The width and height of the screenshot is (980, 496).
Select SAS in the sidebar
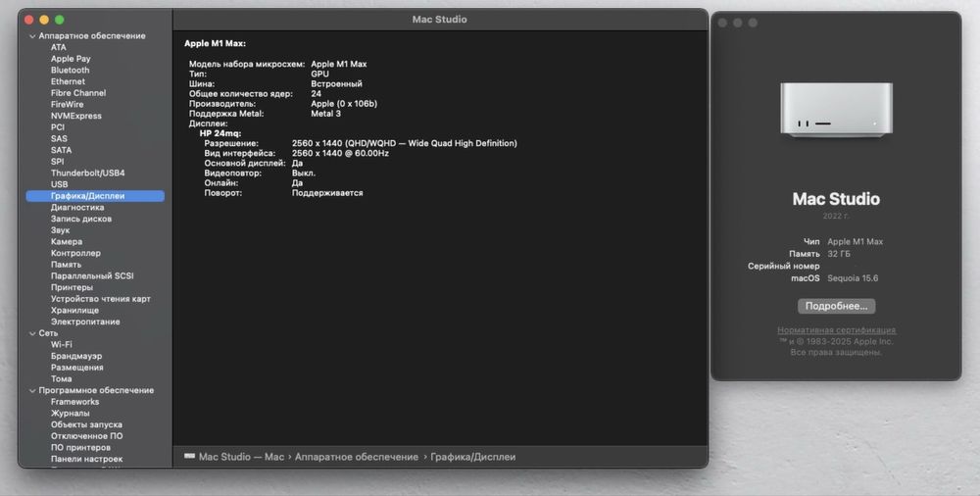pos(59,138)
